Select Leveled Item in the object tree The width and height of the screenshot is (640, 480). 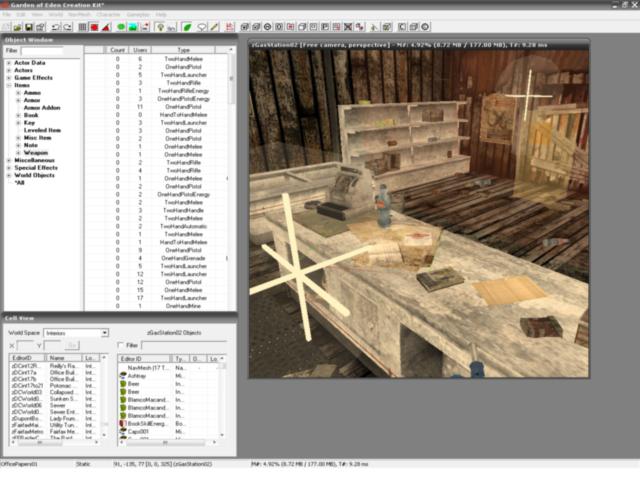42,130
